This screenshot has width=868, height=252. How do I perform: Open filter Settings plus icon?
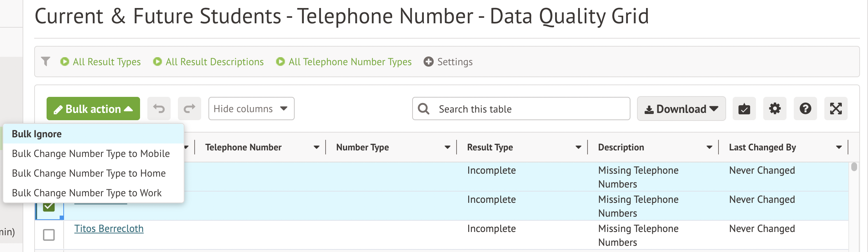429,62
